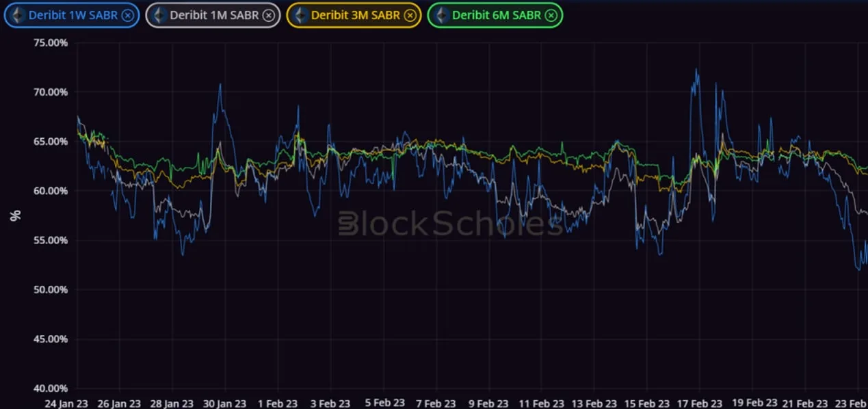868x409 pixels.
Task: Click the 70.00% y-axis label
Action: point(51,92)
